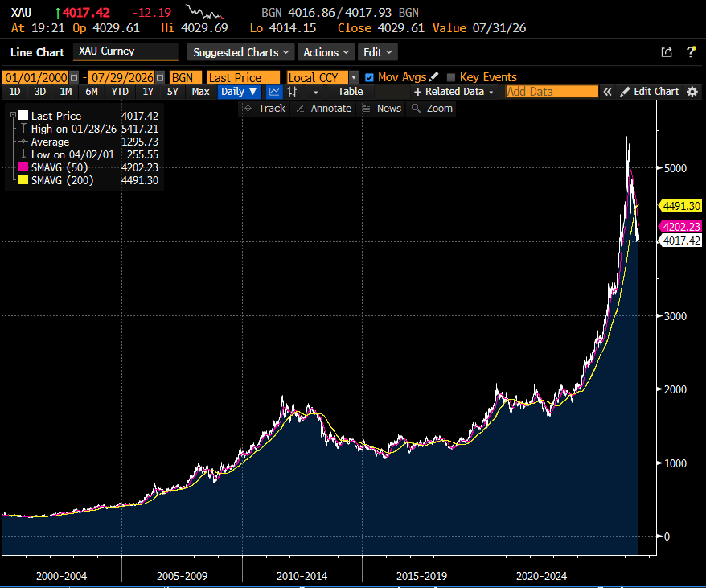Open the start date calendar picker icon
The image size is (706, 588).
coord(74,77)
